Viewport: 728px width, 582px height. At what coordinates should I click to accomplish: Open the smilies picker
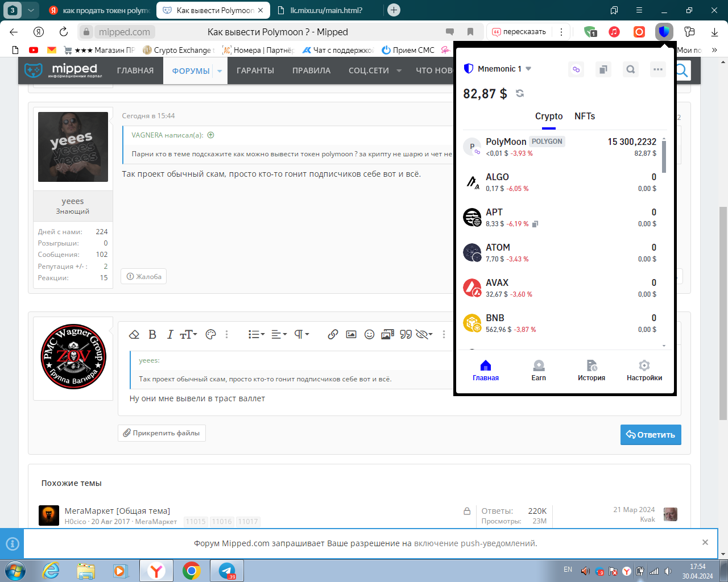coord(370,334)
